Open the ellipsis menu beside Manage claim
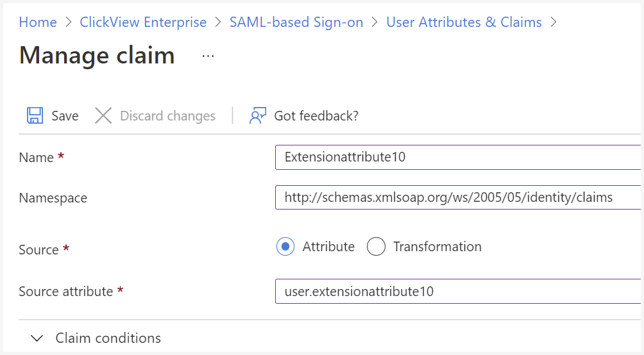Screen dimensions: 644x355 click(208, 56)
